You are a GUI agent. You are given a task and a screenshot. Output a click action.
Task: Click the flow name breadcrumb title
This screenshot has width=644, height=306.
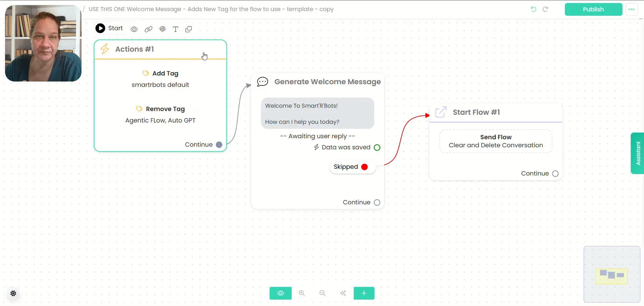point(211,9)
